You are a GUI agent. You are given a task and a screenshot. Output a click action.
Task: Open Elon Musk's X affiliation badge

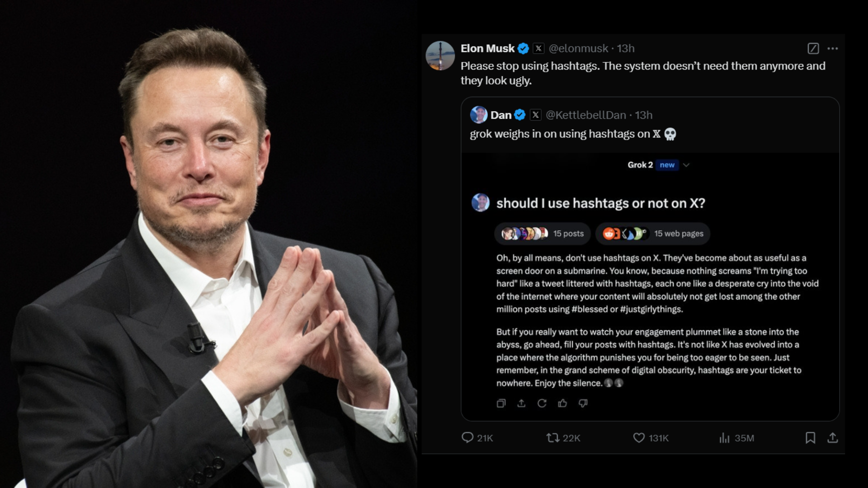(x=538, y=48)
